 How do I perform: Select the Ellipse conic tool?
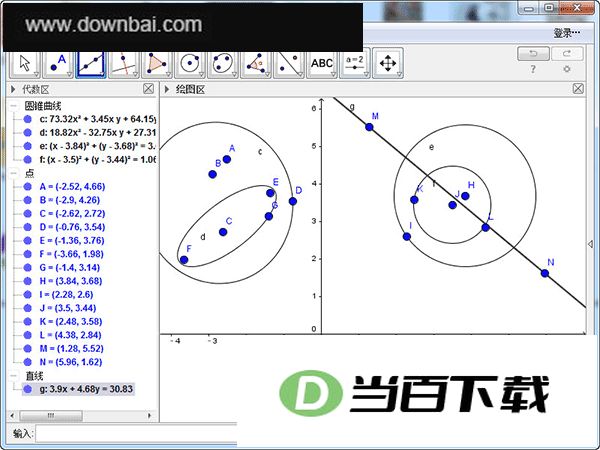point(223,63)
